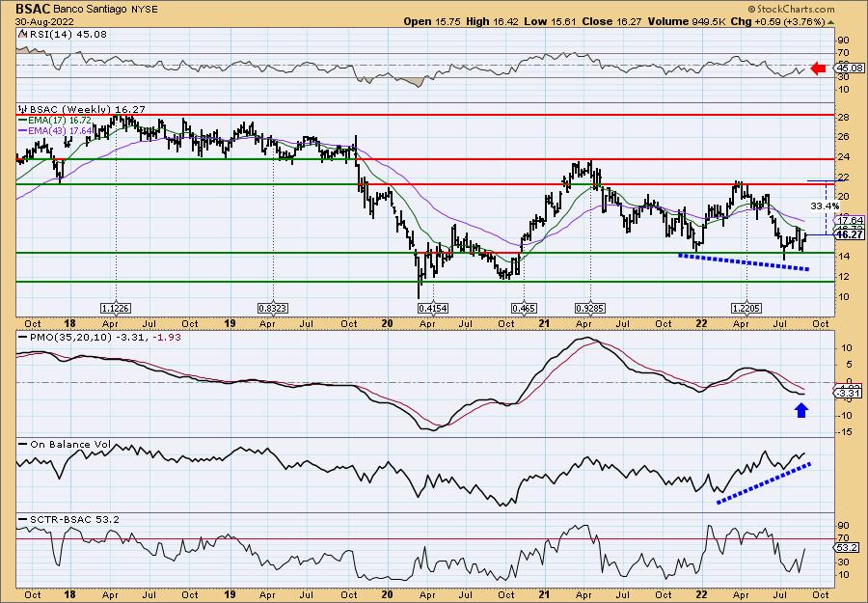The height and width of the screenshot is (603, 868).
Task: Click the 0.8323 dividend marker
Action: coord(273,308)
